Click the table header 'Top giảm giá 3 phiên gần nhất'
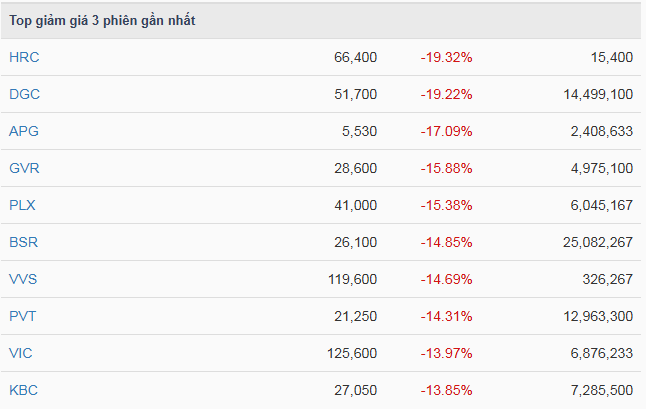This screenshot has width=646, height=409. click(102, 21)
